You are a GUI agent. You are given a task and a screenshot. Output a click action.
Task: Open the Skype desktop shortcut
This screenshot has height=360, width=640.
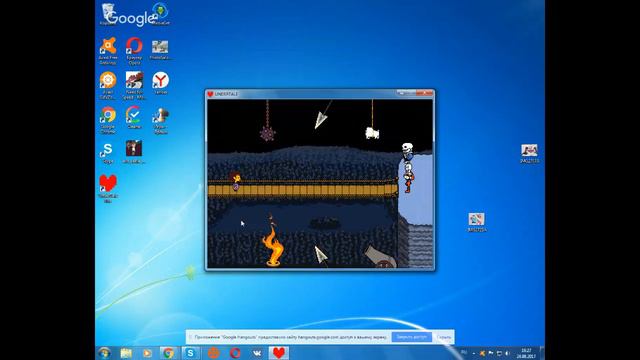(108, 153)
